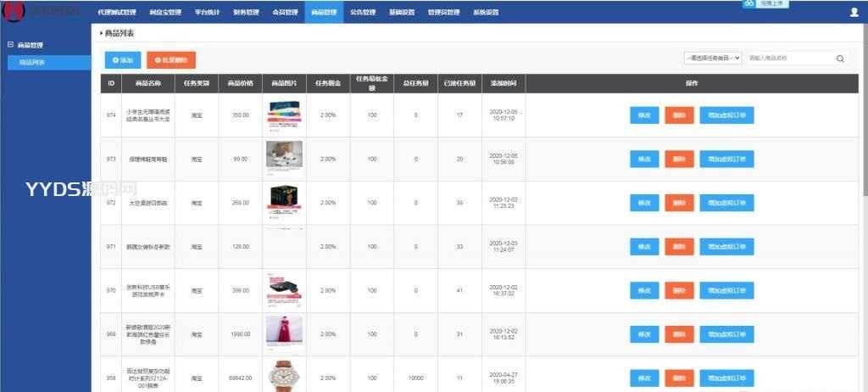Open the red dress product thumbnail
868x392 pixels.
[x=284, y=333]
